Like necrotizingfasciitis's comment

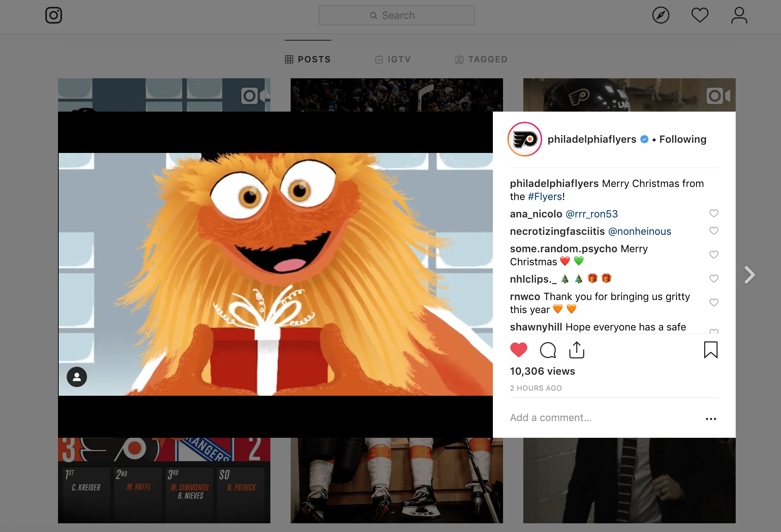[714, 230]
